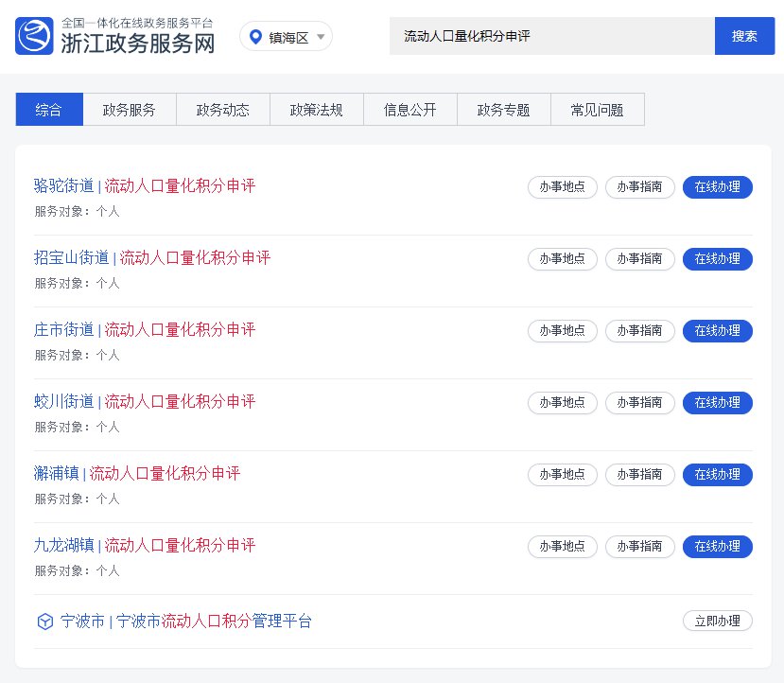
Task: View 办事指南 for 蛟川街道
Action: click(639, 403)
